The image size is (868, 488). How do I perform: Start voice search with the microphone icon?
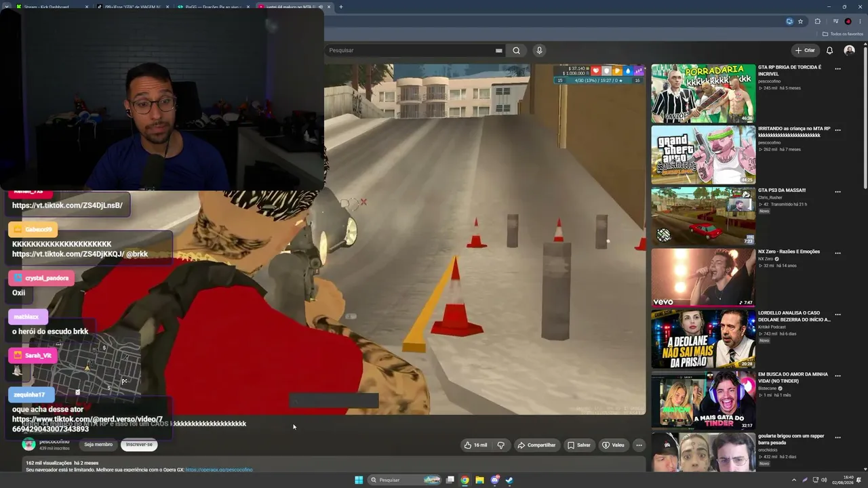tap(539, 50)
